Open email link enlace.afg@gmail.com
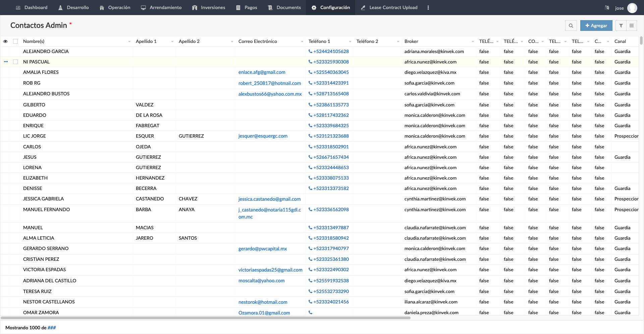644x334 pixels. pos(262,72)
